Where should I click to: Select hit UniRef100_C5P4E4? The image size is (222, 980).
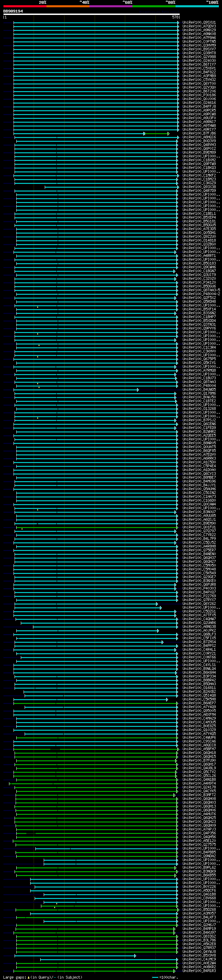[199, 466]
